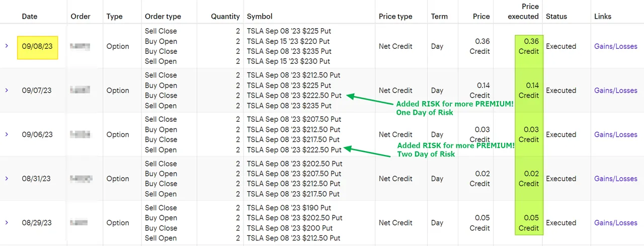Click the 0.03 Credit price executed value
644x246 pixels.
[529, 134]
